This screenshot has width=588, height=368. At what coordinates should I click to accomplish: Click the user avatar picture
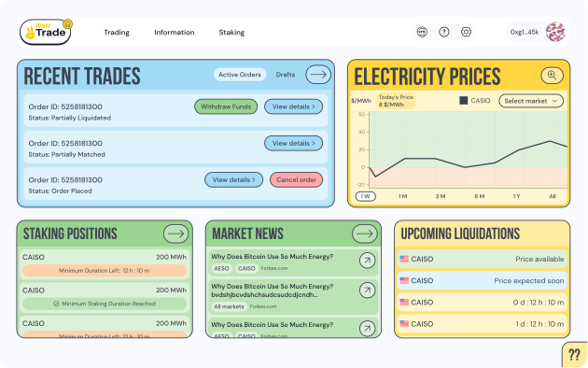point(555,32)
